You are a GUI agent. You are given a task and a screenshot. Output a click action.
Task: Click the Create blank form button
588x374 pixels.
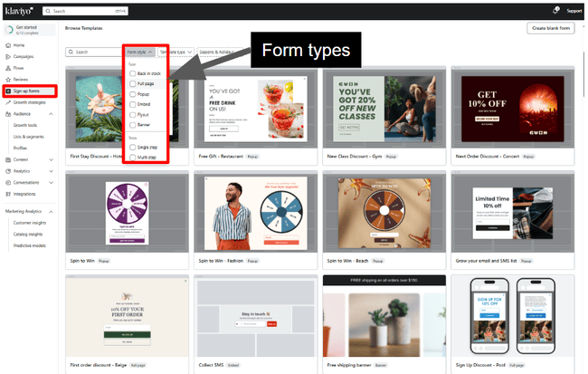click(551, 29)
